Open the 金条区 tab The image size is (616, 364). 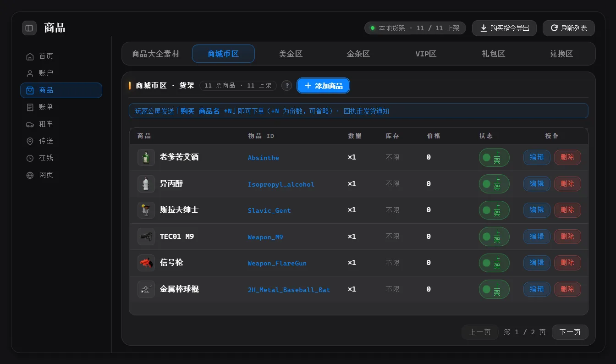coord(358,54)
